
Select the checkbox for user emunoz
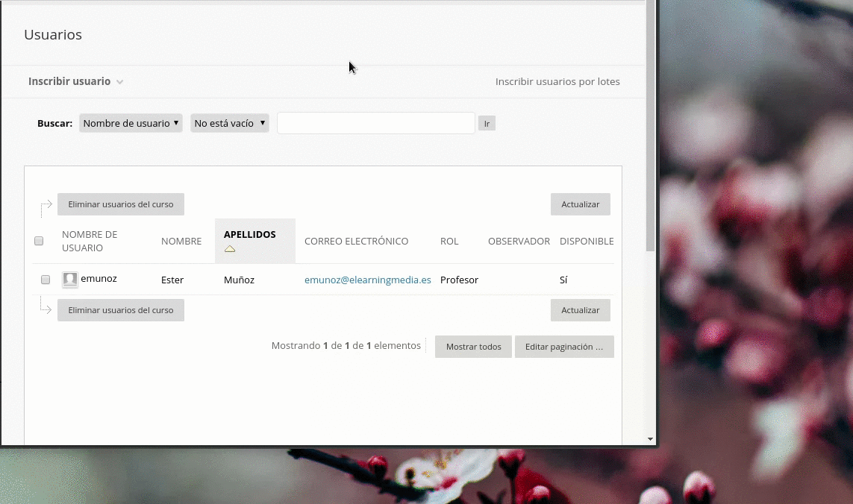coord(46,280)
